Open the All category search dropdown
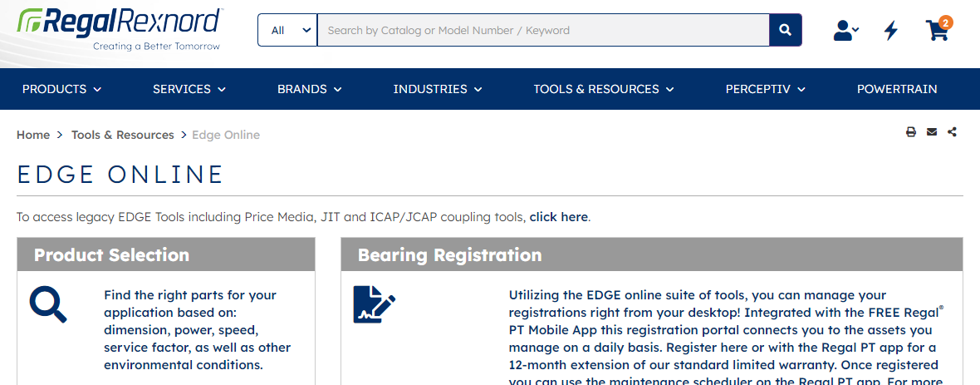This screenshot has width=980, height=385. 287,30
